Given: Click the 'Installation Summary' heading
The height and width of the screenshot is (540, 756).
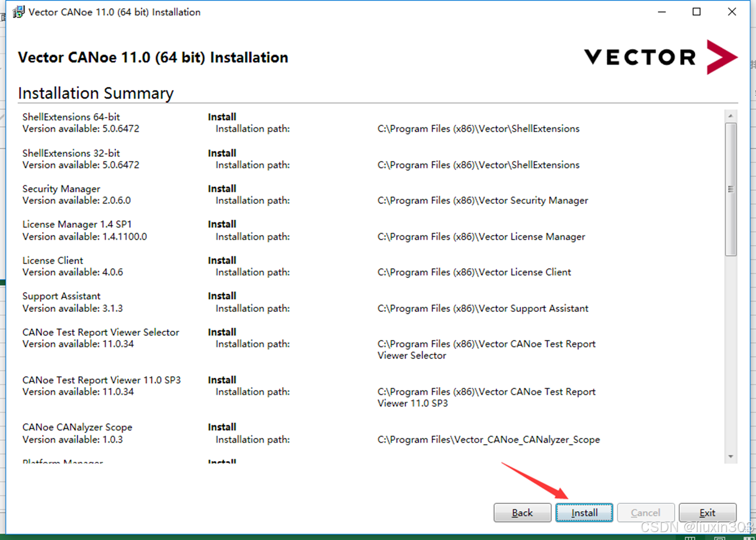Looking at the screenshot, I should click(96, 93).
